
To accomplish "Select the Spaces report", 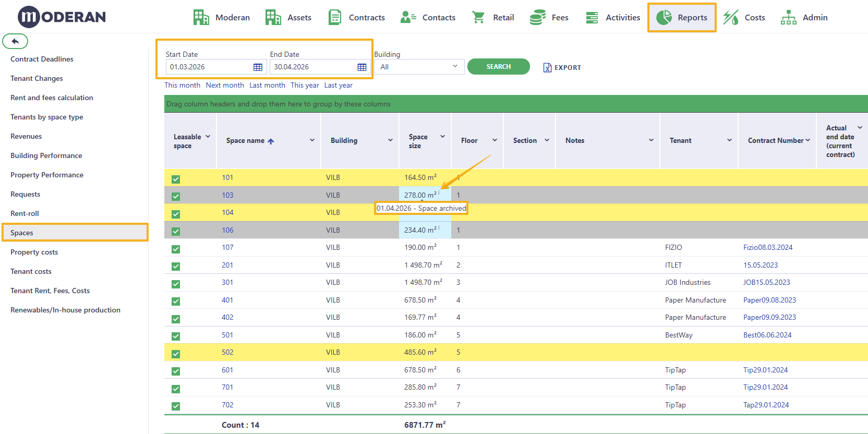I will click(75, 233).
